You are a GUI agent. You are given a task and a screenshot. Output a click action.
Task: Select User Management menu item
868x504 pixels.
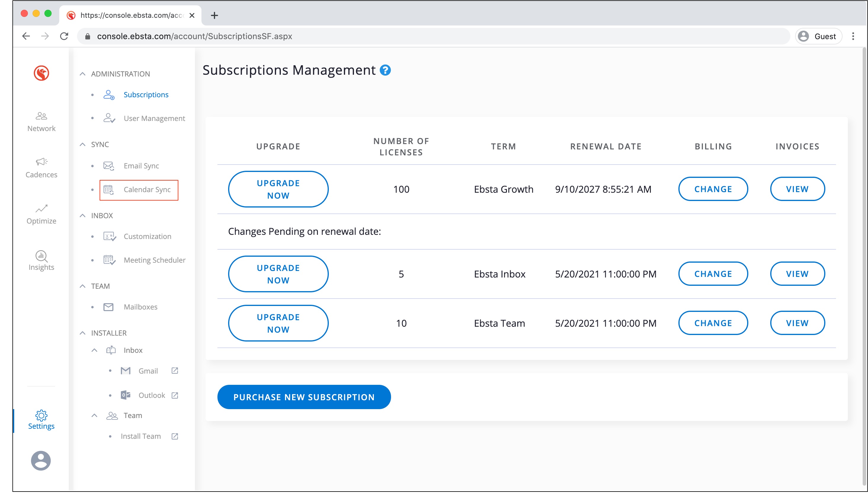pyautogui.click(x=154, y=118)
